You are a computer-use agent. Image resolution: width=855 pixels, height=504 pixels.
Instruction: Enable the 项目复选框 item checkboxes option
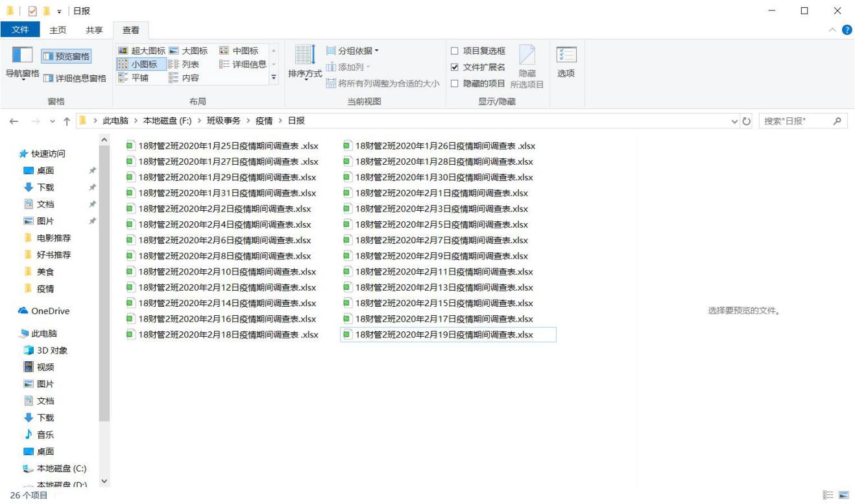[x=455, y=51]
